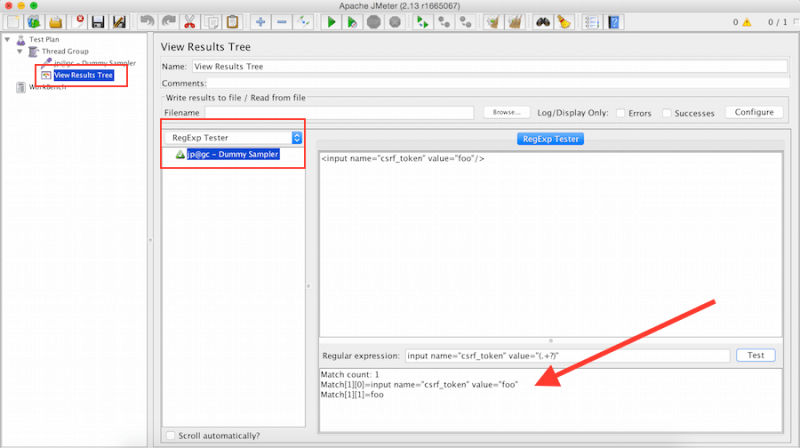
Task: Copy the selected element
Action: [211, 22]
